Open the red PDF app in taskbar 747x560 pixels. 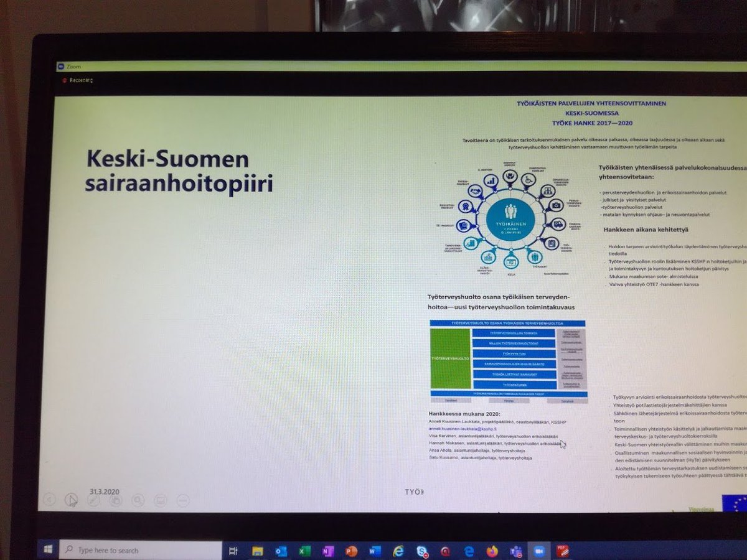click(563, 551)
